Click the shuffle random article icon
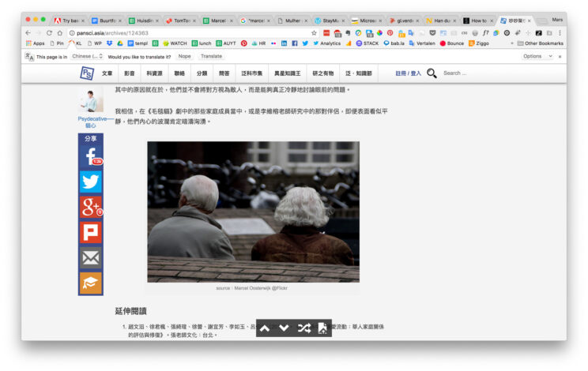The height and width of the screenshot is (371, 588). (304, 328)
